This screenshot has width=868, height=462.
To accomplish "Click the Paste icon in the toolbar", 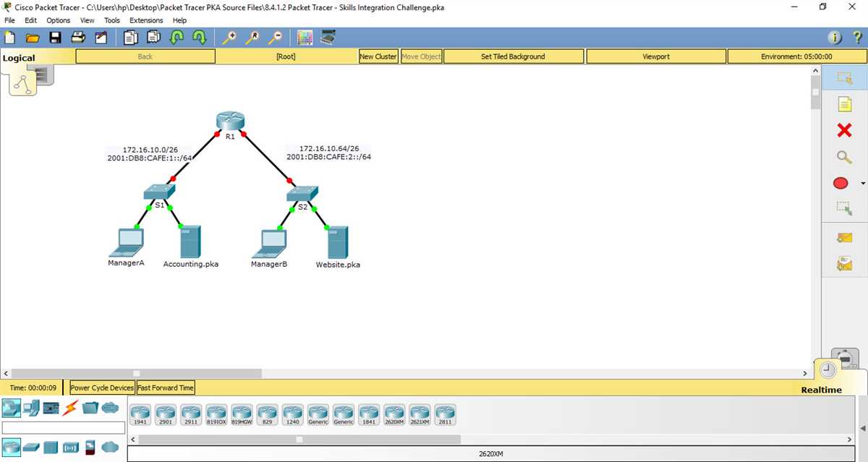I will pos(154,38).
